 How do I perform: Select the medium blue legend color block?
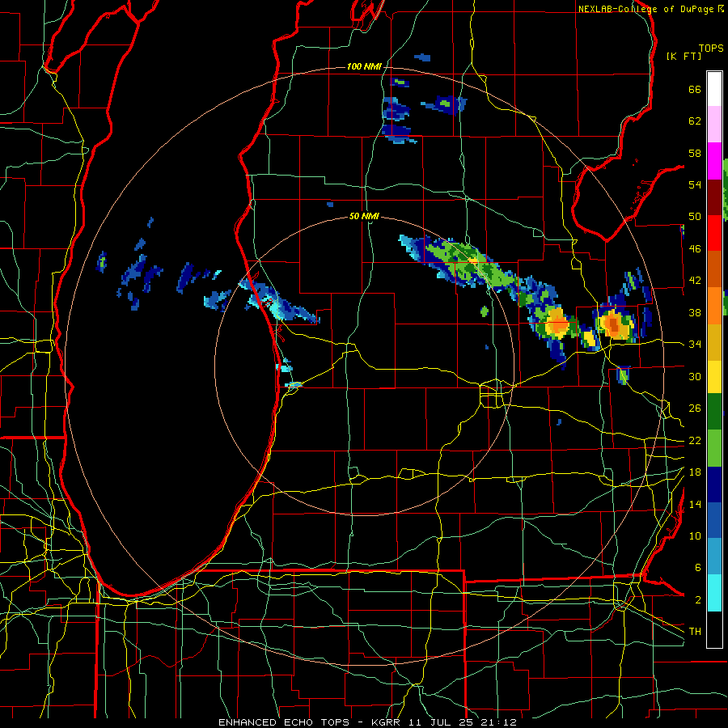click(714, 520)
